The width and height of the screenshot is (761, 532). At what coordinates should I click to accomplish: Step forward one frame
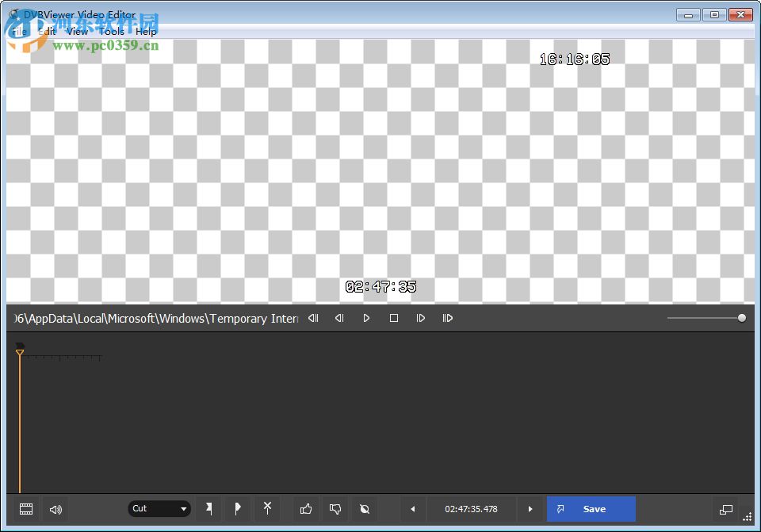(421, 318)
